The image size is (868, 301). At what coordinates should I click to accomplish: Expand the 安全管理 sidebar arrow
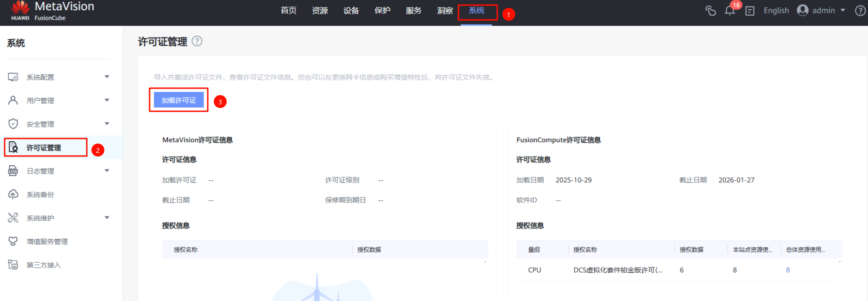pyautogui.click(x=107, y=124)
